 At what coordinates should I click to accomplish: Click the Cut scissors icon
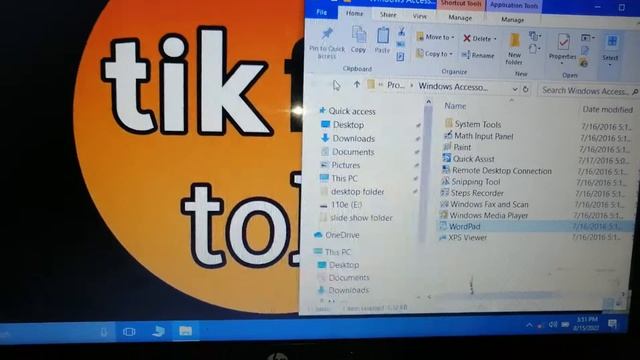click(x=402, y=31)
